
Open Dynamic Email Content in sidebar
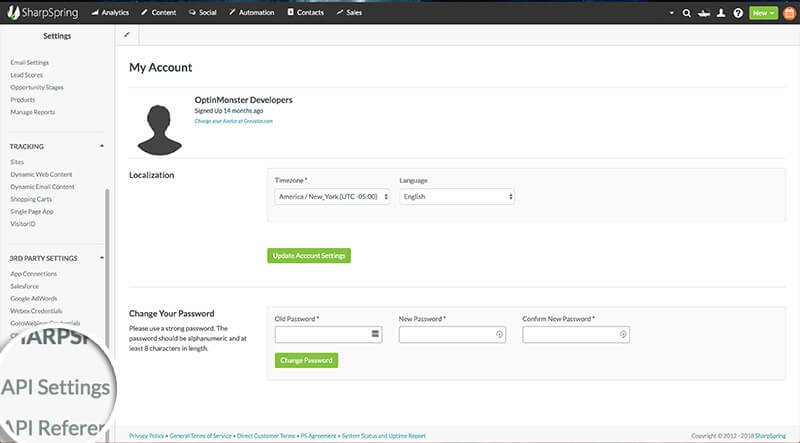point(42,187)
